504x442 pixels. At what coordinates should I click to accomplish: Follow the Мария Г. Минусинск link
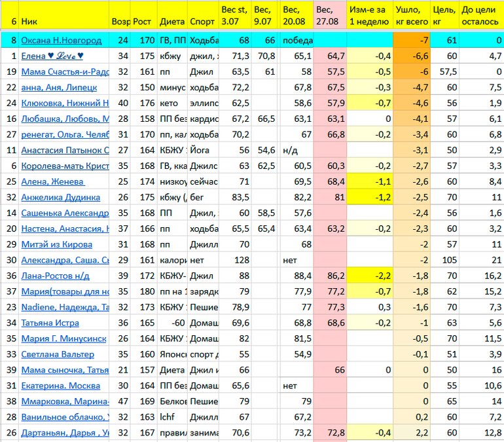[63, 339]
